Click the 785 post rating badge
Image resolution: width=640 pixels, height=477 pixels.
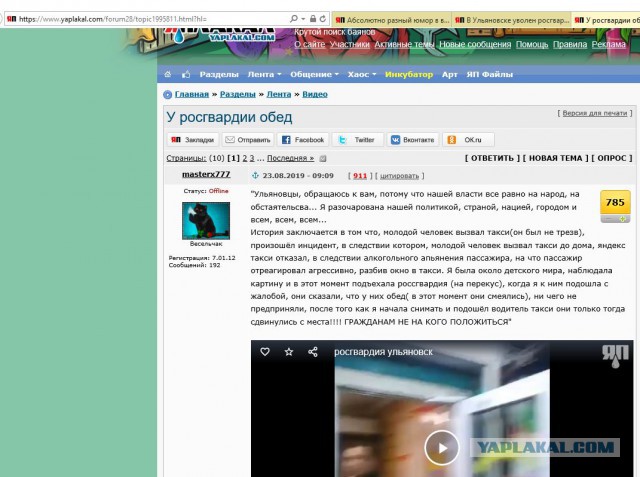(x=615, y=202)
